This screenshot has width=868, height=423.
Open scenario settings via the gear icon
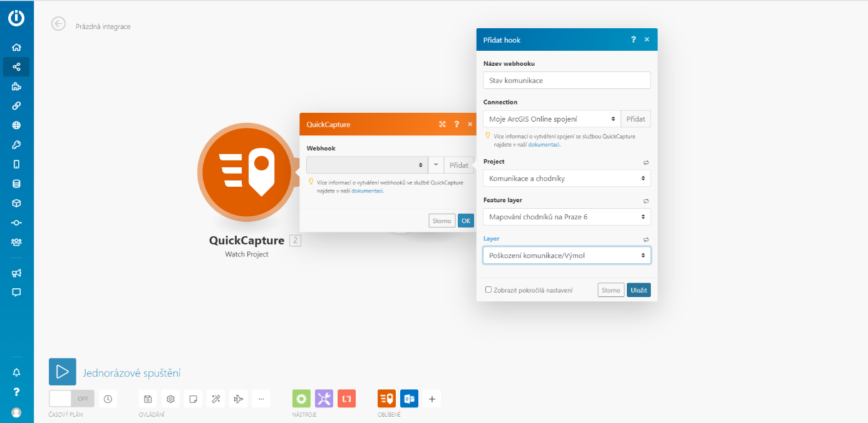click(x=170, y=399)
